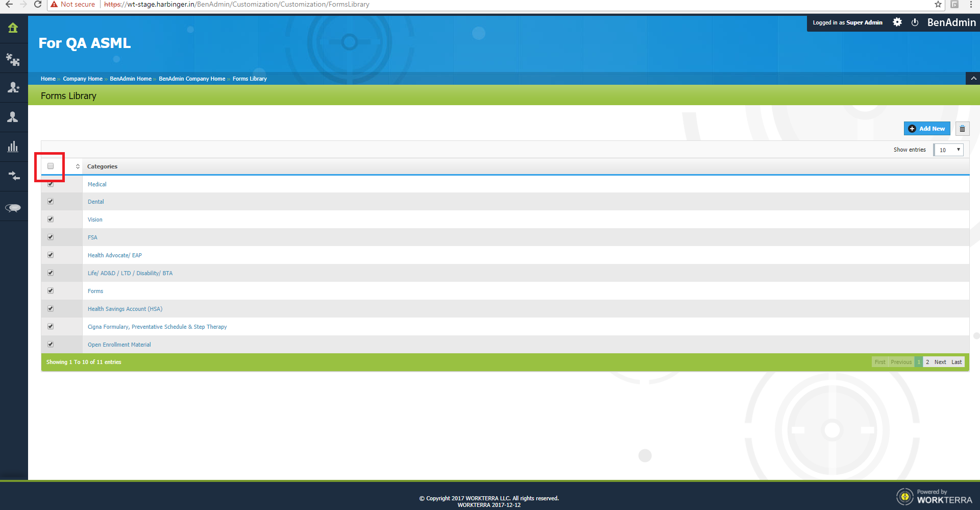Collapse the header with the chevron arrow
Screen dimensions: 980x510
tap(973, 79)
